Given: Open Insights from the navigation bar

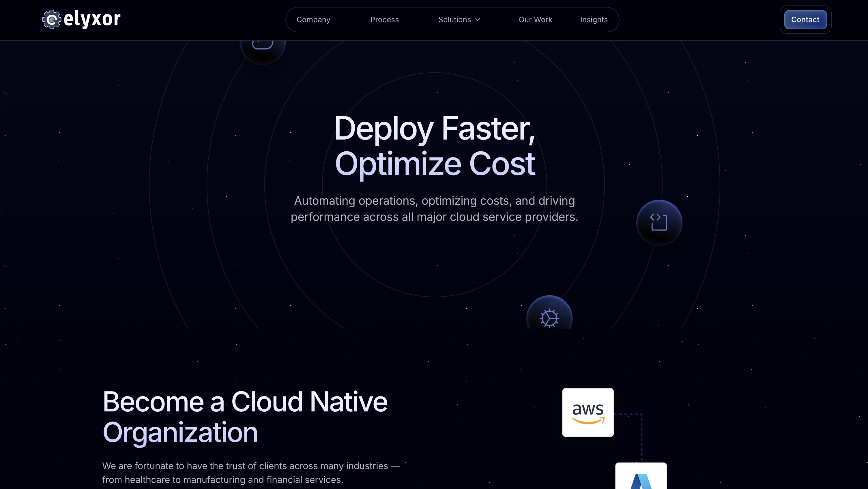Looking at the screenshot, I should tap(594, 20).
